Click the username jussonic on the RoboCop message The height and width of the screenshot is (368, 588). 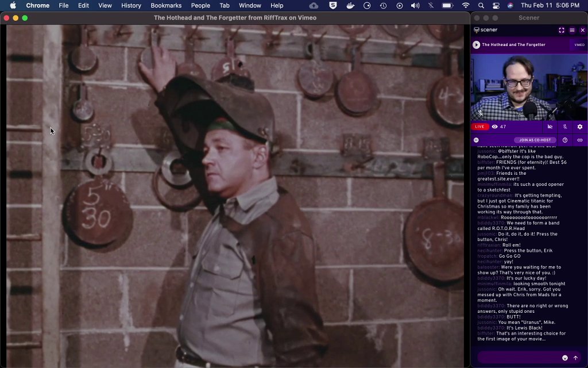click(487, 151)
